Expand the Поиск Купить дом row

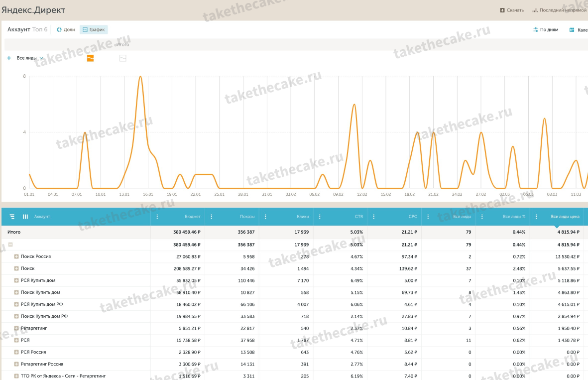(16, 293)
